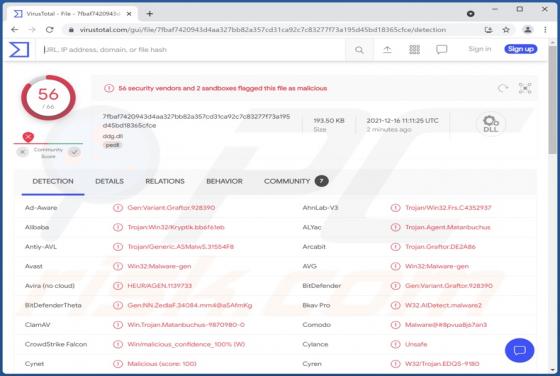Switch to the COMMUNITY tab
The height and width of the screenshot is (376, 560).
point(296,181)
